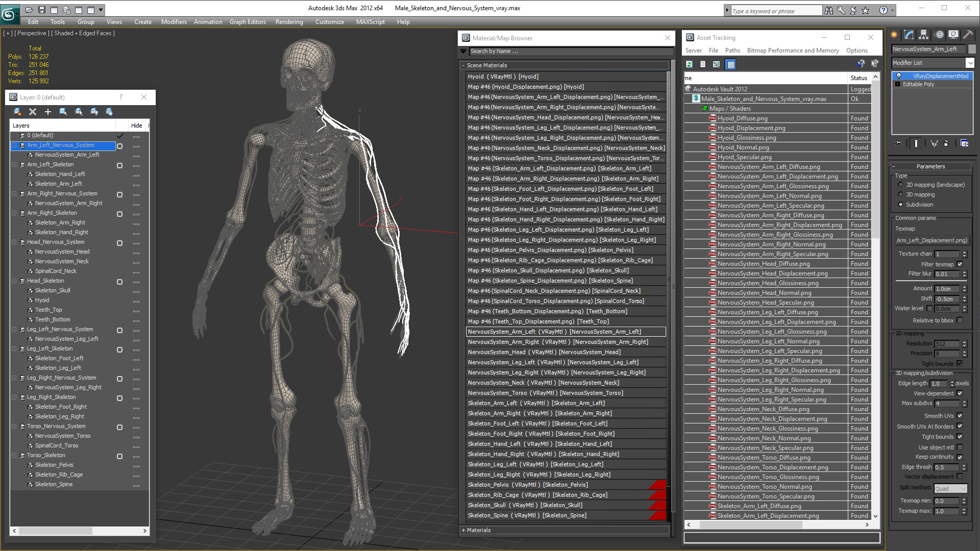Toggle Filter texmap checkbox
Viewport: 980px width, 551px height.
pos(960,264)
